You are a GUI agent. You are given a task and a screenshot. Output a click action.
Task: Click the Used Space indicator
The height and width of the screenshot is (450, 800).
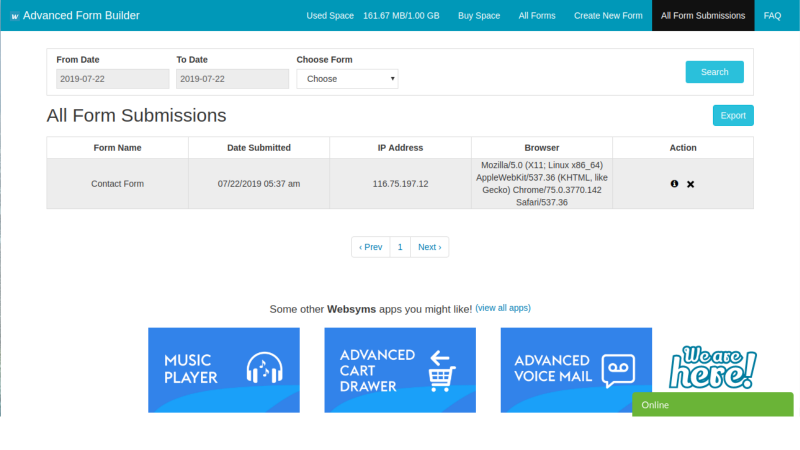tap(330, 16)
